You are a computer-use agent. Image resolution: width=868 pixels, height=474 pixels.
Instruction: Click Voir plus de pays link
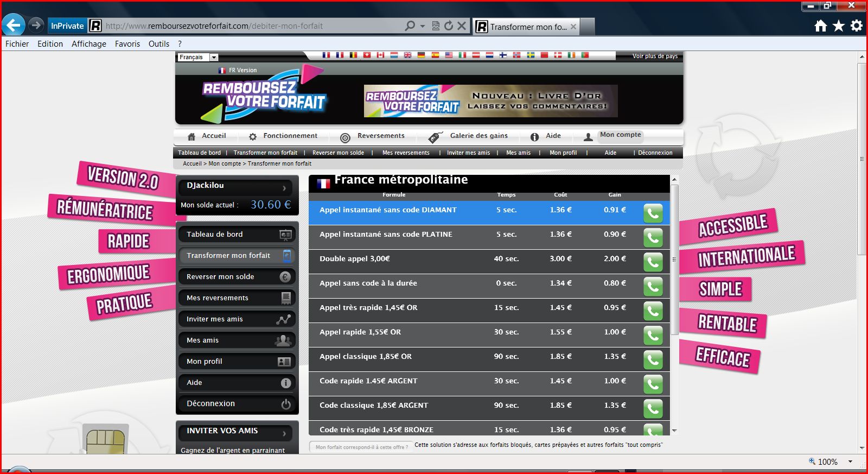pyautogui.click(x=655, y=56)
